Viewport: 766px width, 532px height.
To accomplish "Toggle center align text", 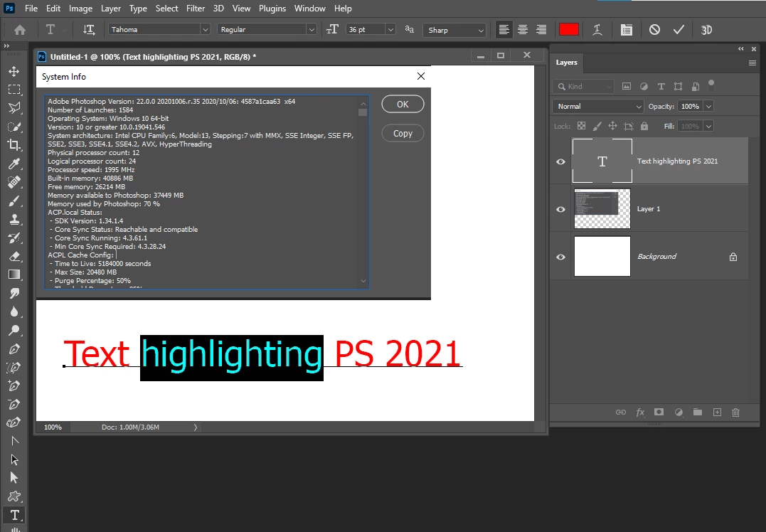I will (x=523, y=30).
